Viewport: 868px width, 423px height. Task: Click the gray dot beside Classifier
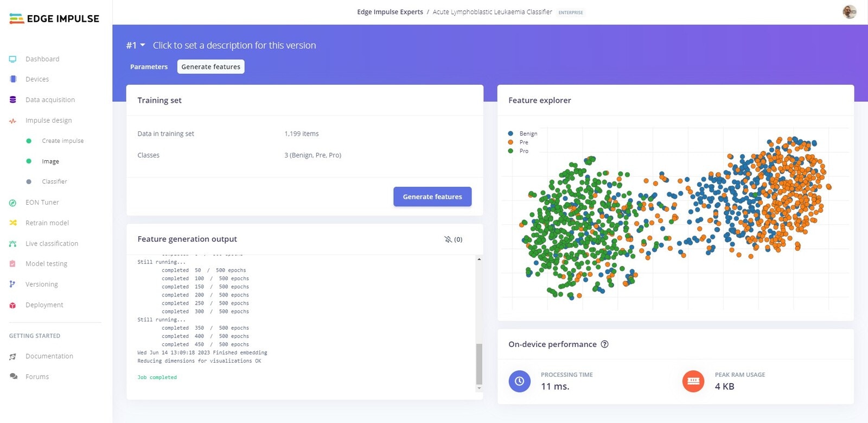29,182
